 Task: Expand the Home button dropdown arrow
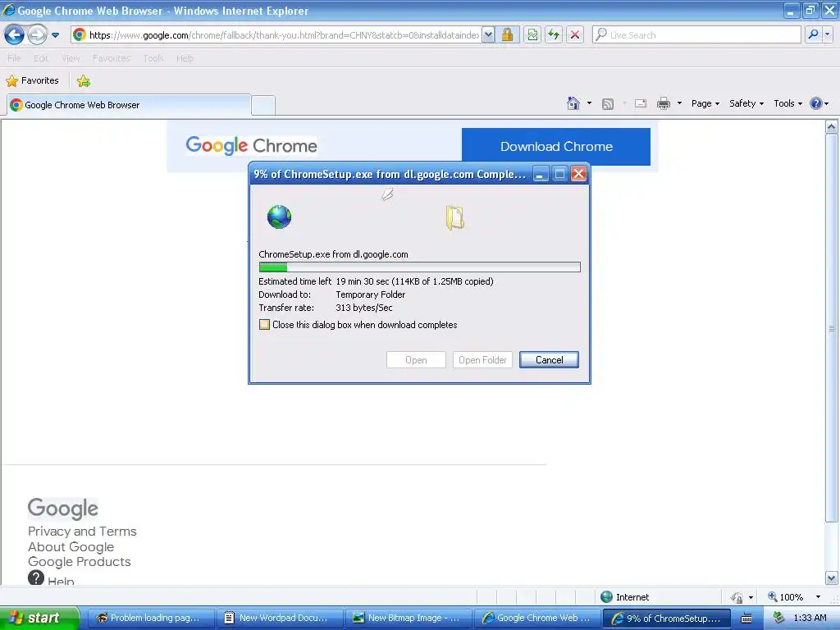click(589, 103)
